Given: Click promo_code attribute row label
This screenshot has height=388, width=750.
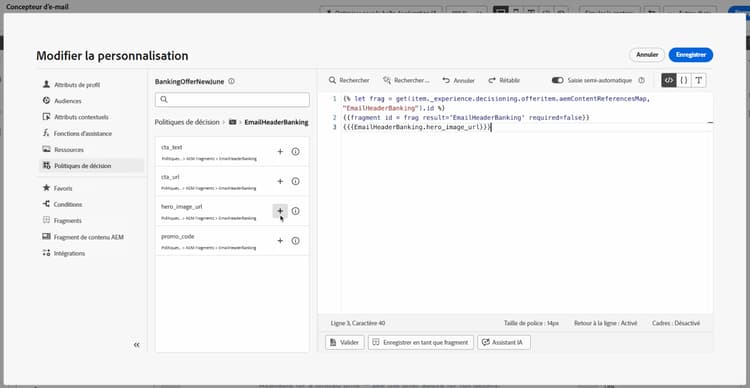Looking at the screenshot, I should (x=177, y=236).
